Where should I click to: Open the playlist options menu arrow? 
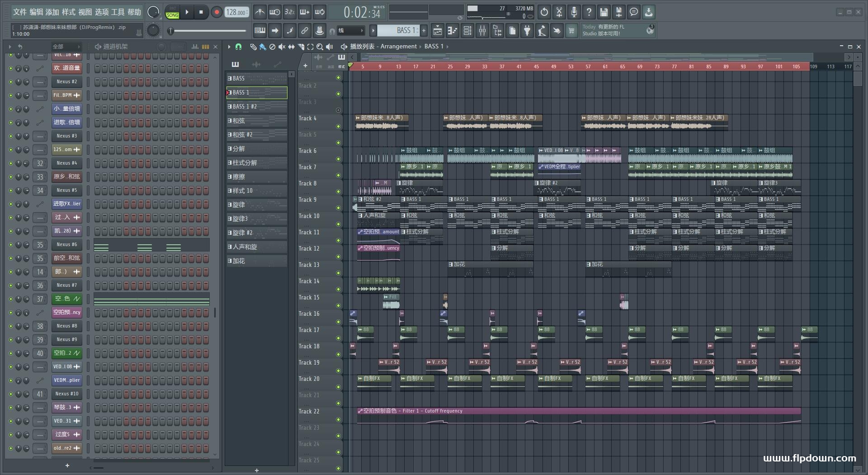coord(229,47)
